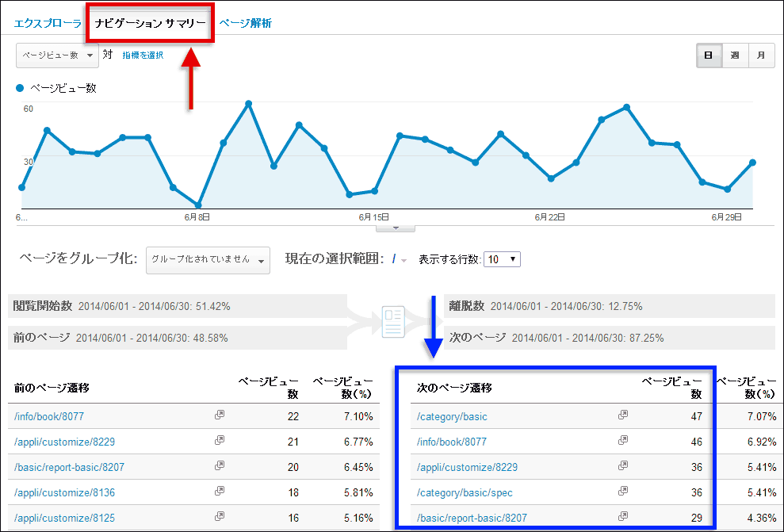
Task: Open ページビュー数 metric dropdown
Action: (x=58, y=55)
